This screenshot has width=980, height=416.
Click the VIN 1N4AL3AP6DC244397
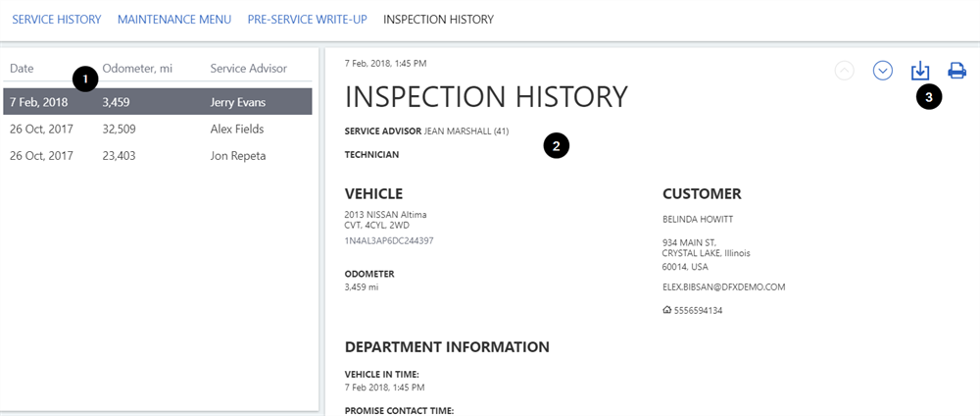pyautogui.click(x=389, y=240)
